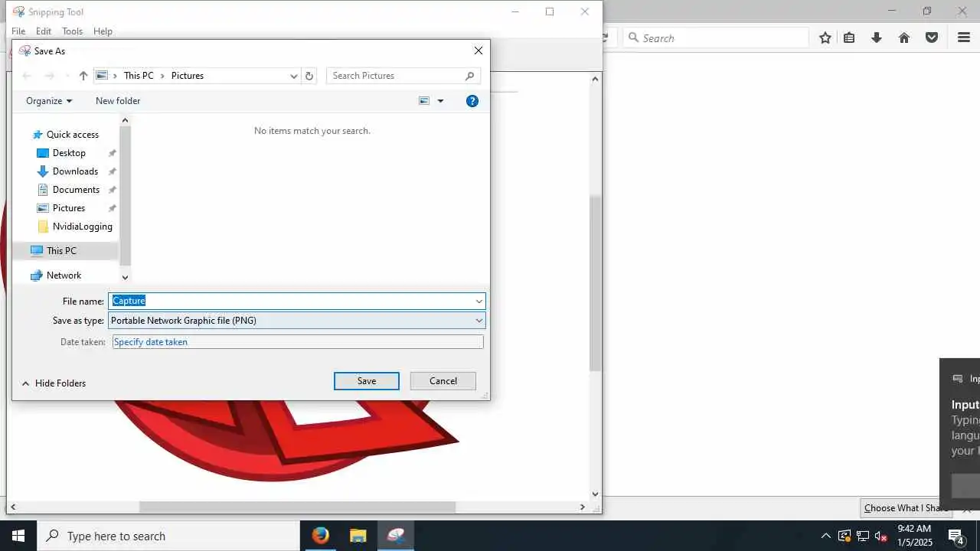Close the Save As dialog
Screen dimensions: 980x551
pos(479,51)
